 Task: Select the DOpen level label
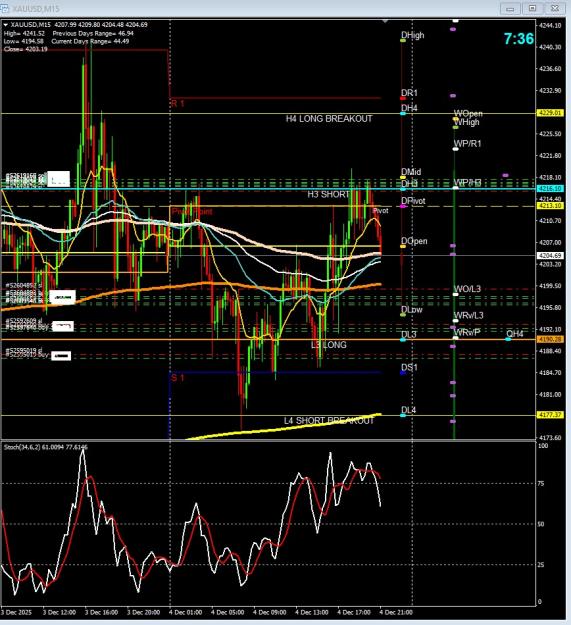tap(414, 241)
